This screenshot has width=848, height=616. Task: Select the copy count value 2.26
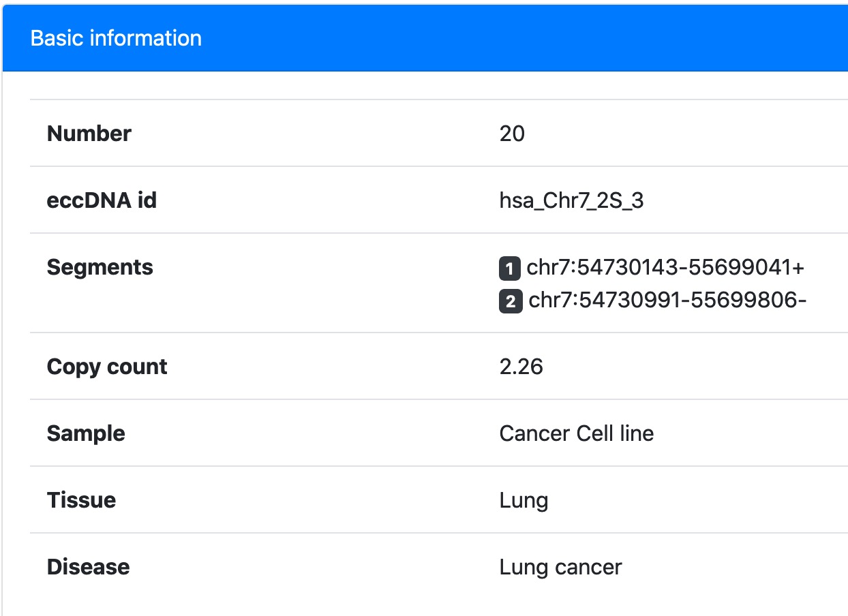click(x=521, y=367)
